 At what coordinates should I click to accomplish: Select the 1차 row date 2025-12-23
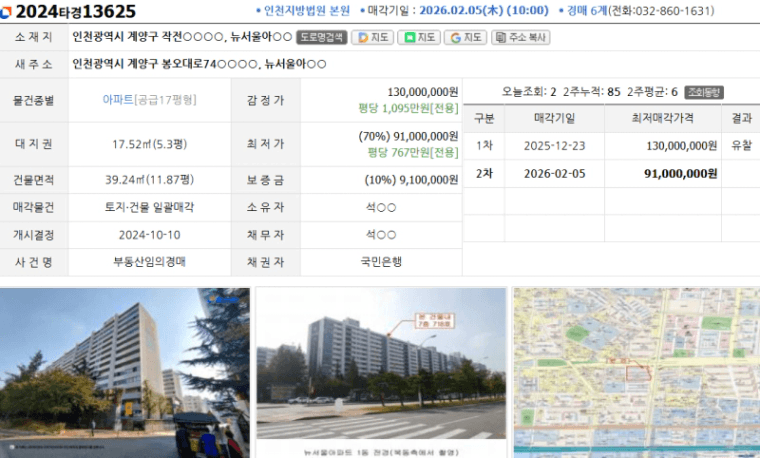(x=554, y=146)
